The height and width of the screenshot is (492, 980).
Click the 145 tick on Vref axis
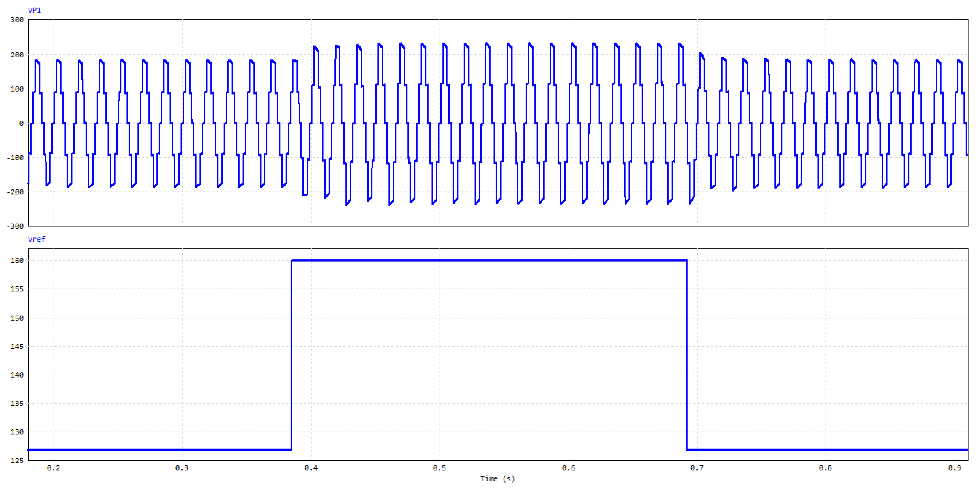(17, 346)
